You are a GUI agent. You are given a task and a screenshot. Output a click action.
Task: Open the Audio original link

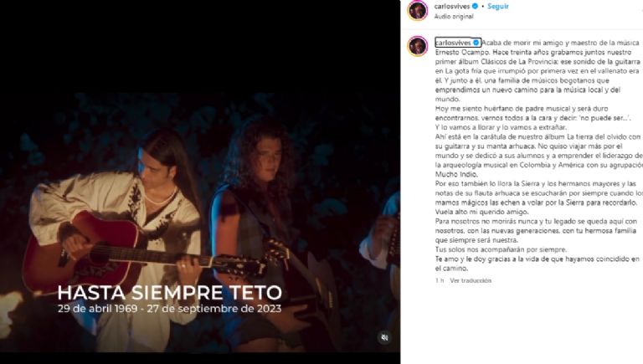point(454,17)
